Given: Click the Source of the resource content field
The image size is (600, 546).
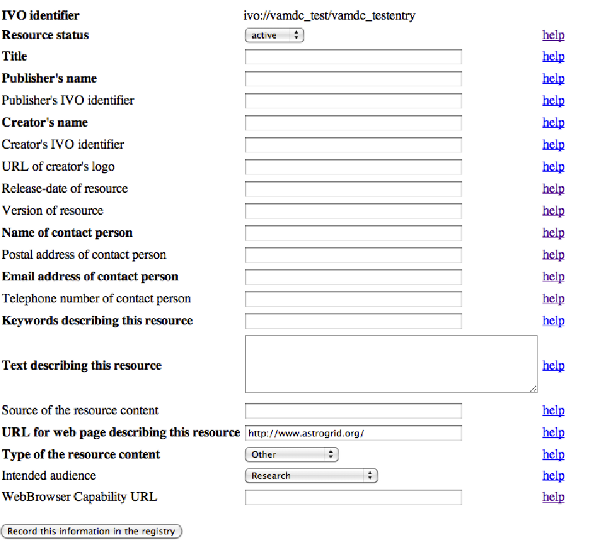Looking at the screenshot, I should (x=353, y=410).
